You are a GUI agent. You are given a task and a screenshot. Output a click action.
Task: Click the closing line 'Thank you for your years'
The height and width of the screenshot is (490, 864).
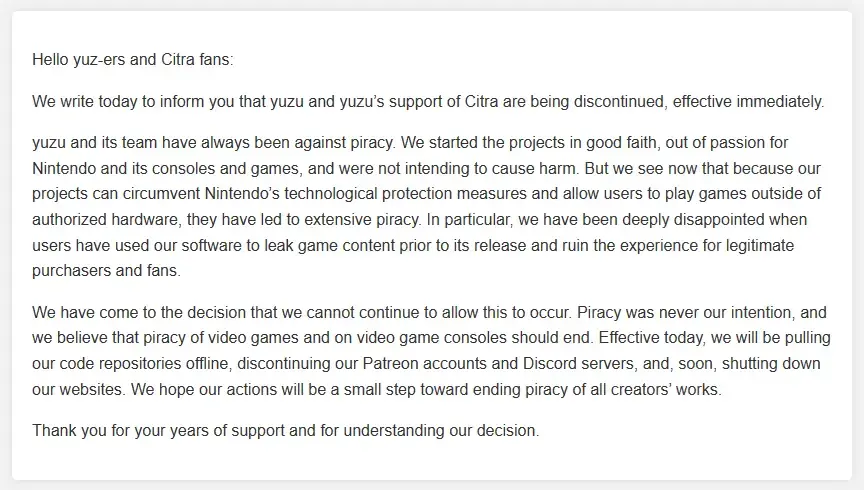(120, 430)
